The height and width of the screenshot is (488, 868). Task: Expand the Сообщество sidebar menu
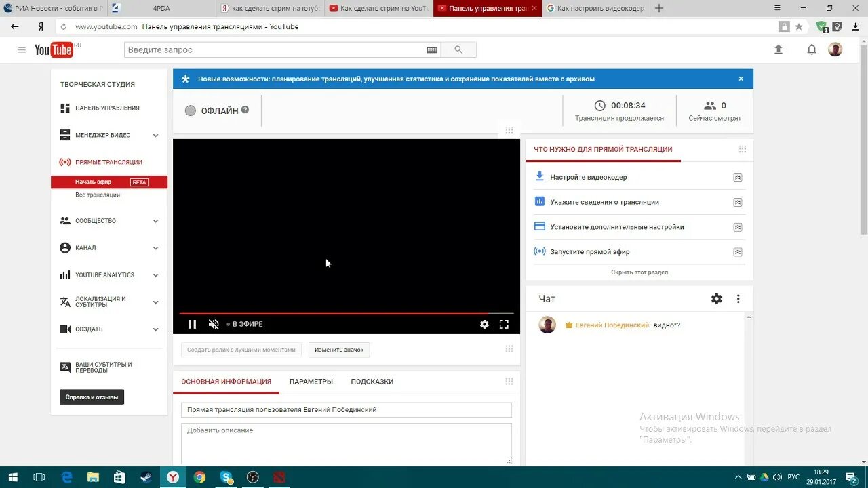pos(155,221)
